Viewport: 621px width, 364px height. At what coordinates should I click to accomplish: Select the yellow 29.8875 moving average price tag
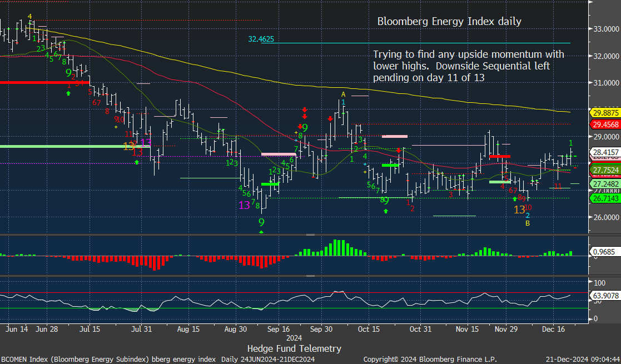click(605, 113)
